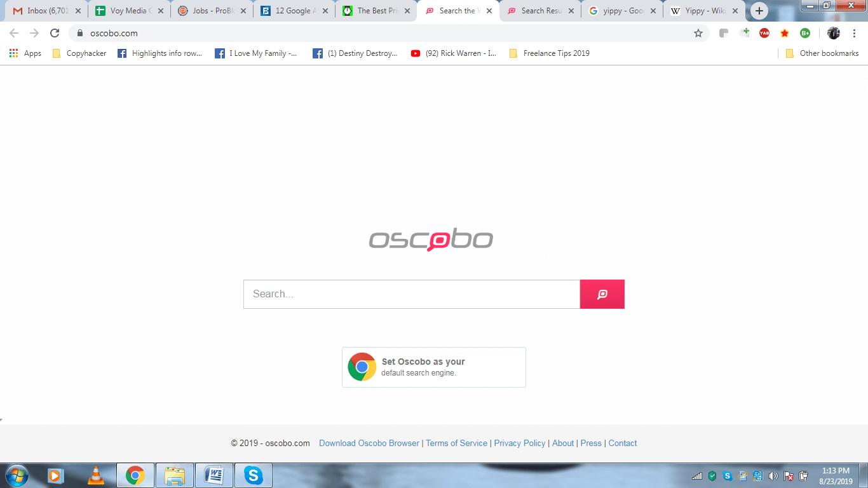
Task: Open the Destiny Destroy bookmark
Action: coord(356,53)
